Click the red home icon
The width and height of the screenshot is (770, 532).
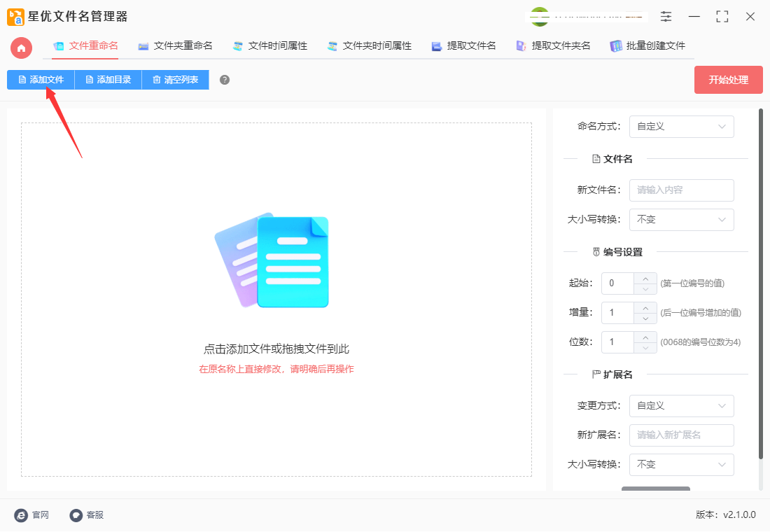coord(20,48)
